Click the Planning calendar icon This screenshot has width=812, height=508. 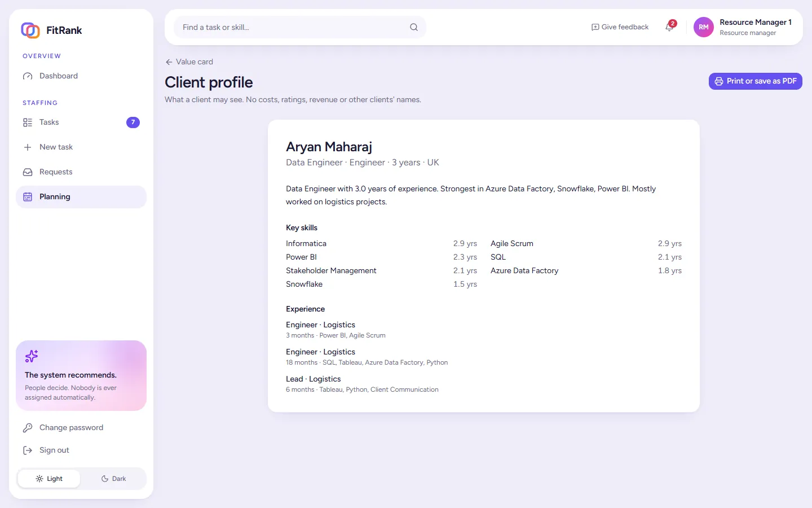click(x=28, y=197)
